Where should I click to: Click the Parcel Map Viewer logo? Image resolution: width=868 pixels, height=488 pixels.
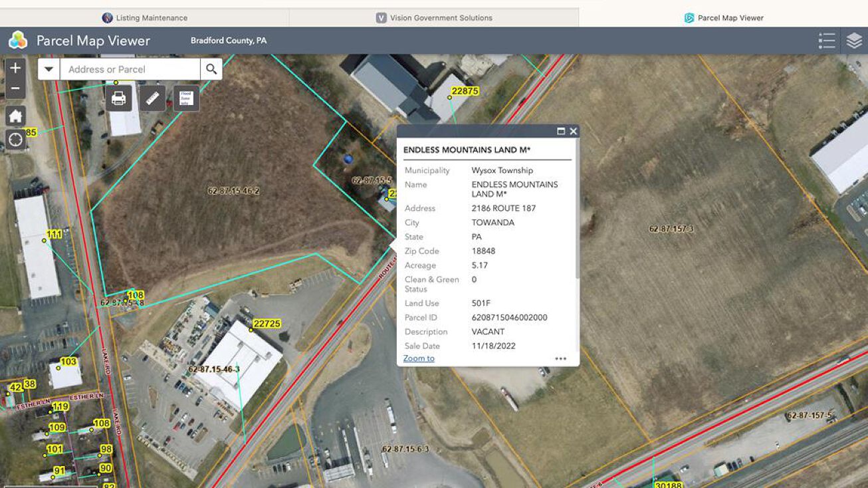[17, 40]
